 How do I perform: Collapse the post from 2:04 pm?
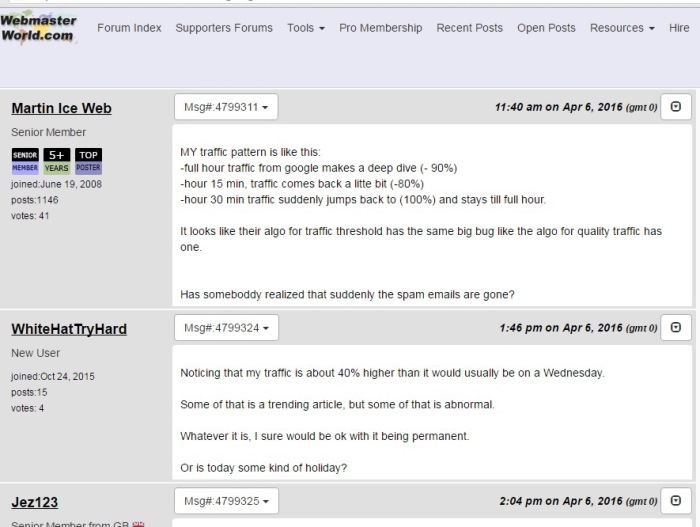pos(676,501)
